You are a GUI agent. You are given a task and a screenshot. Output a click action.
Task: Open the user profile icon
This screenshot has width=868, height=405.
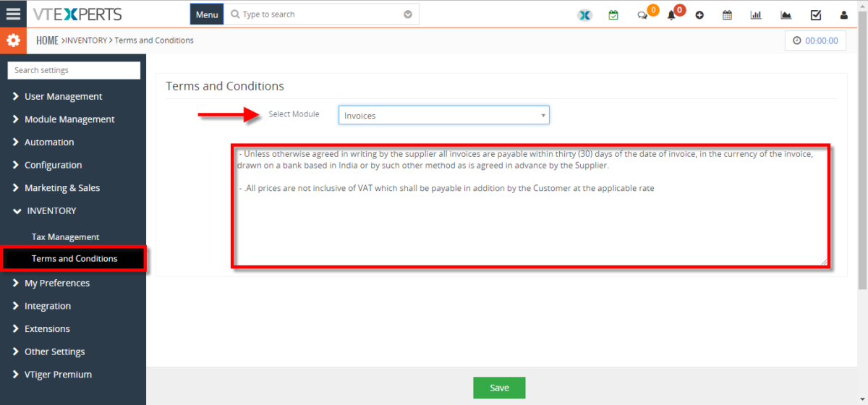point(843,15)
